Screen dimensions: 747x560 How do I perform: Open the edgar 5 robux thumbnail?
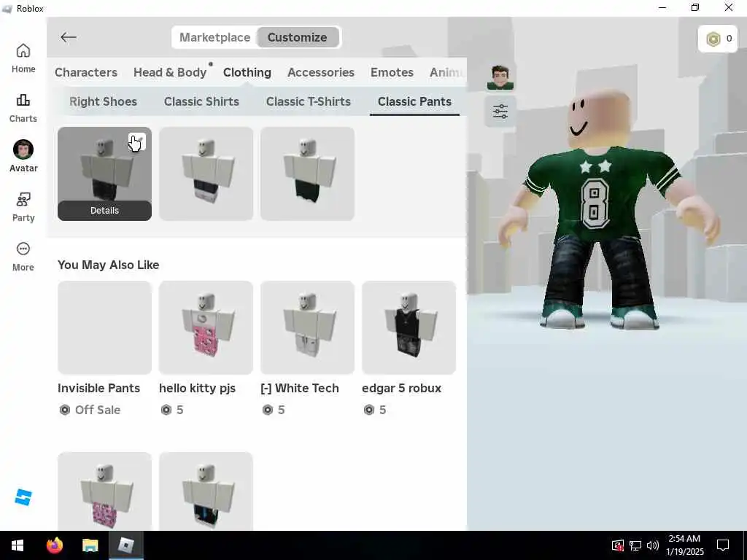[409, 327]
